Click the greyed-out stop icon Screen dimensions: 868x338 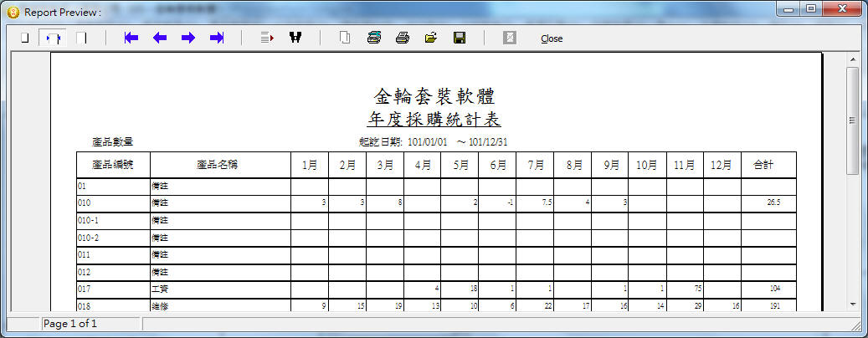click(x=509, y=38)
